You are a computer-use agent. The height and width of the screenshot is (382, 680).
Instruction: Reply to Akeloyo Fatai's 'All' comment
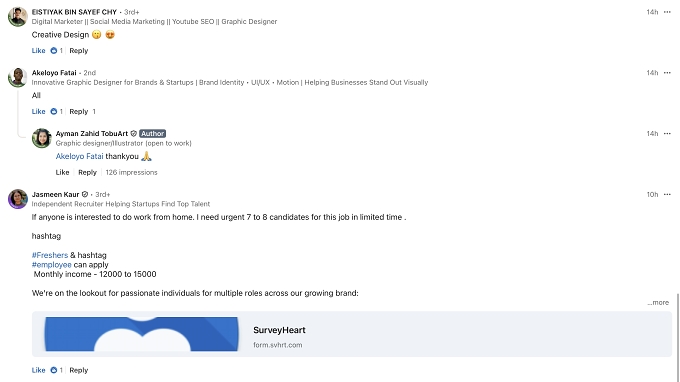(78, 111)
